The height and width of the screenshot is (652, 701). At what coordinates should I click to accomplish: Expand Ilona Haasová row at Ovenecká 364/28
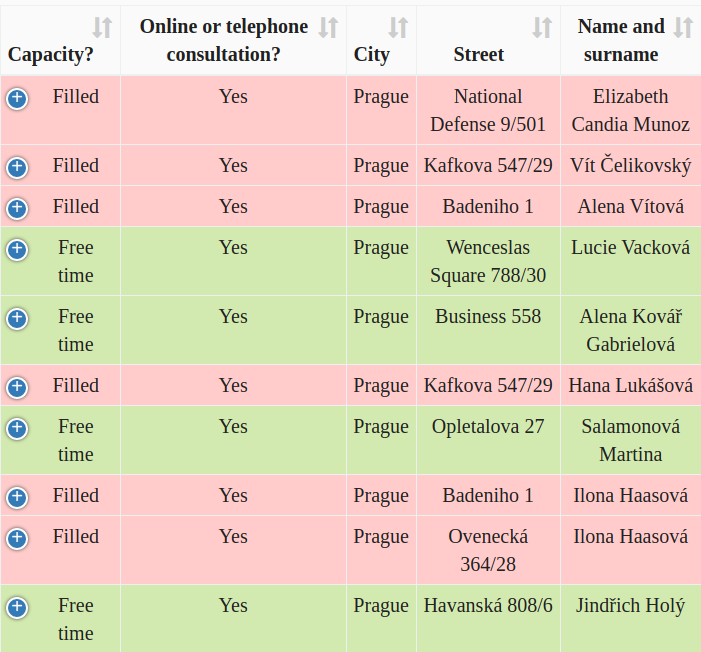tap(17, 538)
